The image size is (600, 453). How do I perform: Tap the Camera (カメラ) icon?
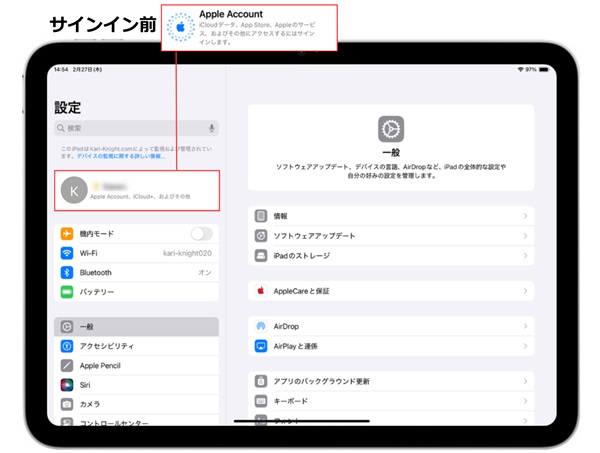point(67,404)
